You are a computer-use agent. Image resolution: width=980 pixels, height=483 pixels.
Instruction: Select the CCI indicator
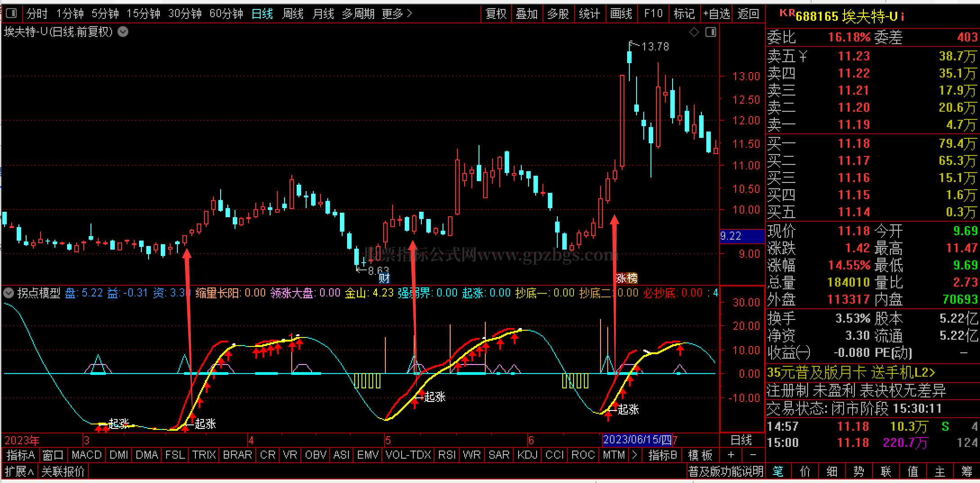tap(555, 455)
